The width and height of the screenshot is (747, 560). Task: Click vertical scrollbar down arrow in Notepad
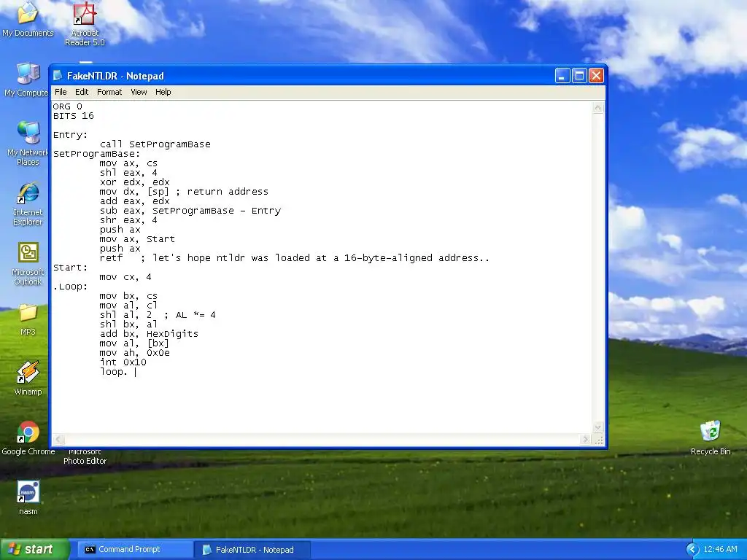pos(598,427)
